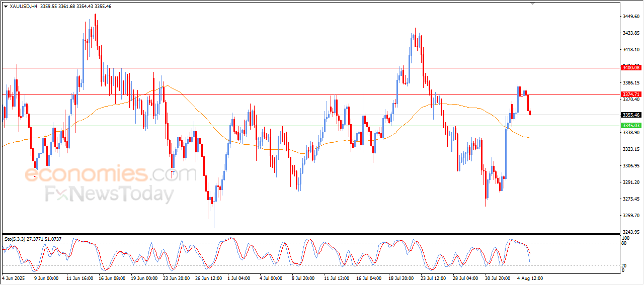Image resolution: width=644 pixels, height=285 pixels.
Task: Click the stochastic scale value 100
Action: [626, 238]
